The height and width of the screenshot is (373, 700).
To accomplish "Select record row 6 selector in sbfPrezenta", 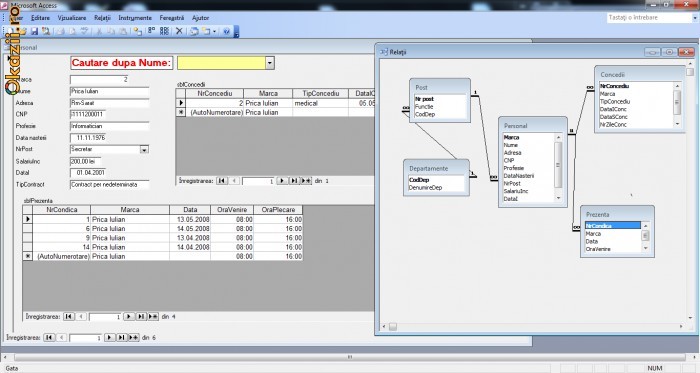I will point(28,228).
